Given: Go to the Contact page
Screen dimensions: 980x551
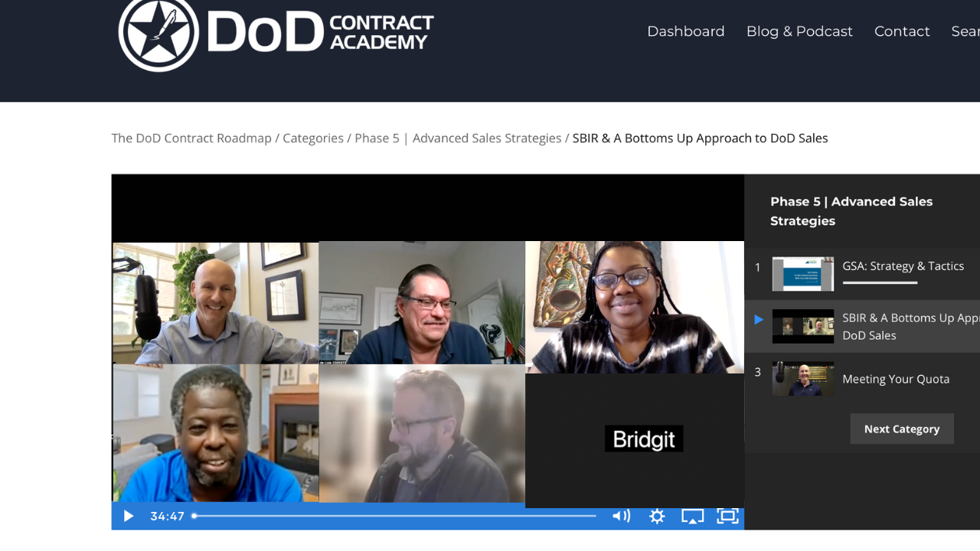Looking at the screenshot, I should point(902,31).
